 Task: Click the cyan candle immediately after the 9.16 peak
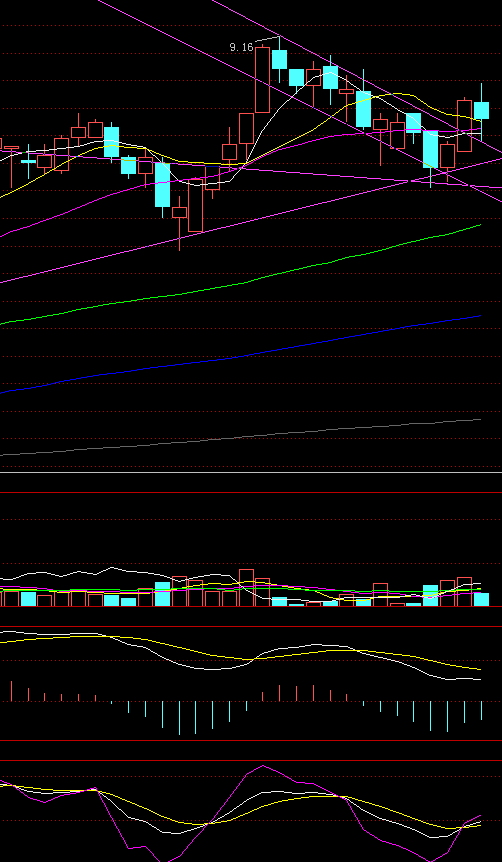coord(279,59)
